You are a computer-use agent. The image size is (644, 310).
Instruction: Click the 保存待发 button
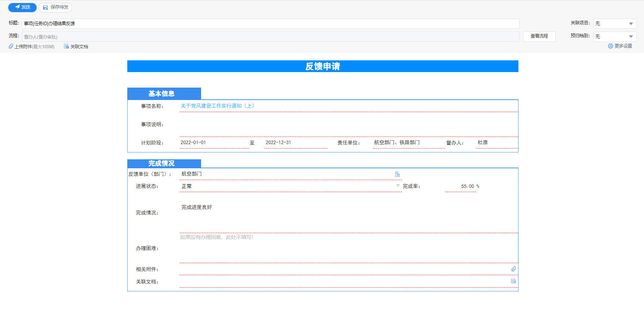click(x=55, y=7)
